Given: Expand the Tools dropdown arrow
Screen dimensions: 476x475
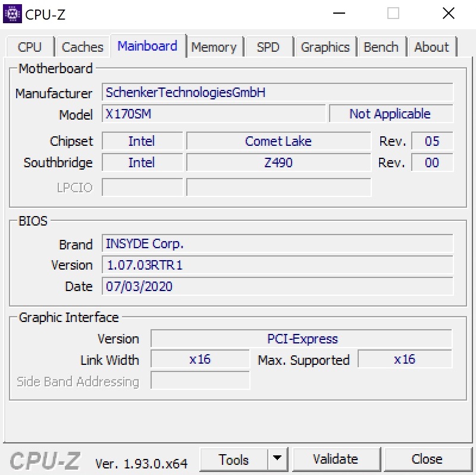Looking at the screenshot, I should point(277,458).
